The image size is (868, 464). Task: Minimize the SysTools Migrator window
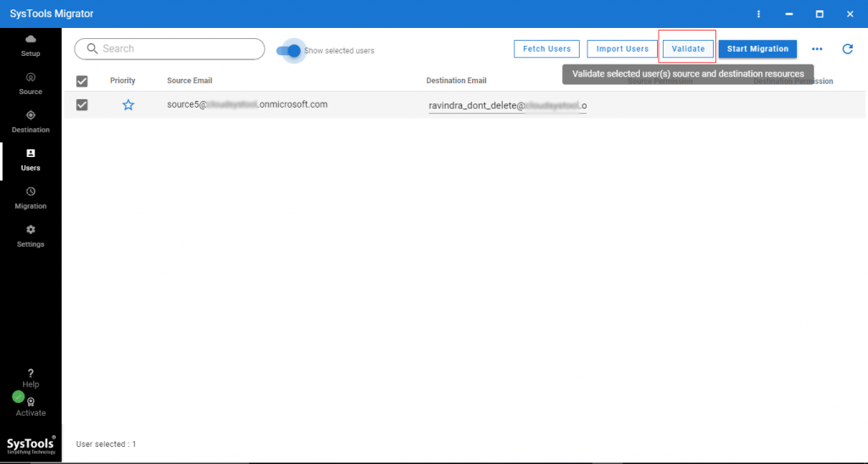[789, 14]
